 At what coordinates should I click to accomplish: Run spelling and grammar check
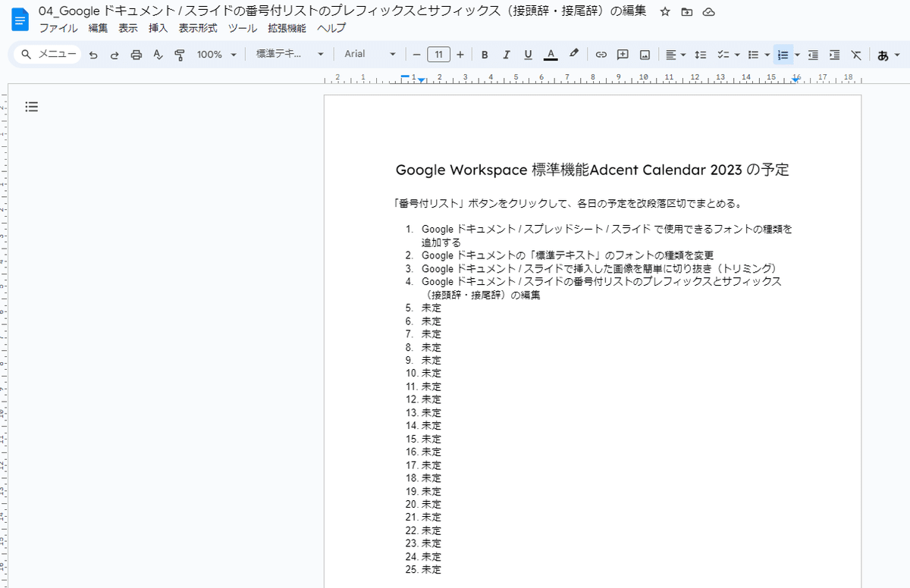(x=158, y=55)
